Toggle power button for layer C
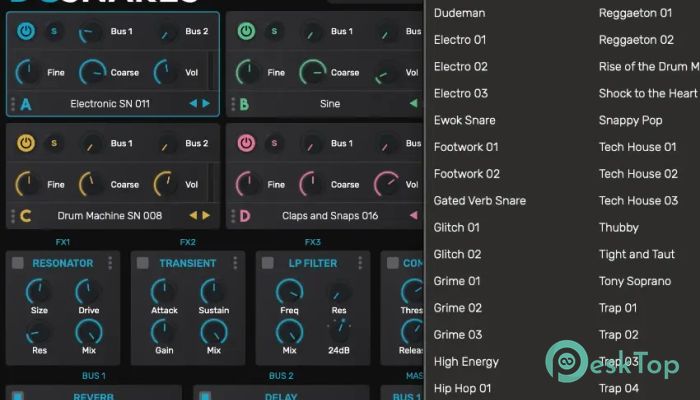The image size is (700, 400). 26,143
